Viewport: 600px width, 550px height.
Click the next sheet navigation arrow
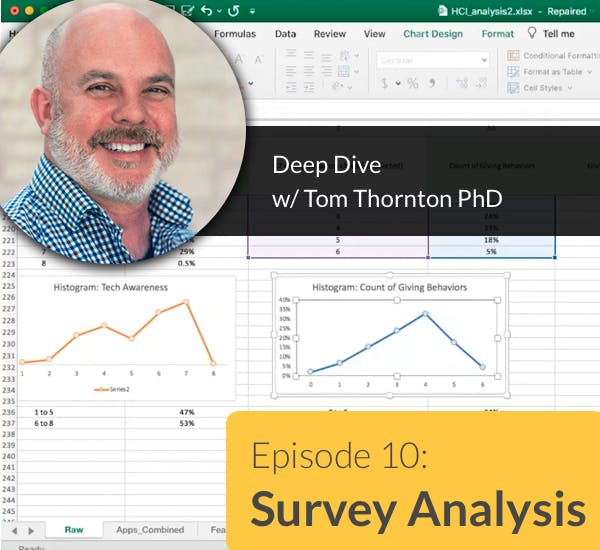[x=31, y=531]
